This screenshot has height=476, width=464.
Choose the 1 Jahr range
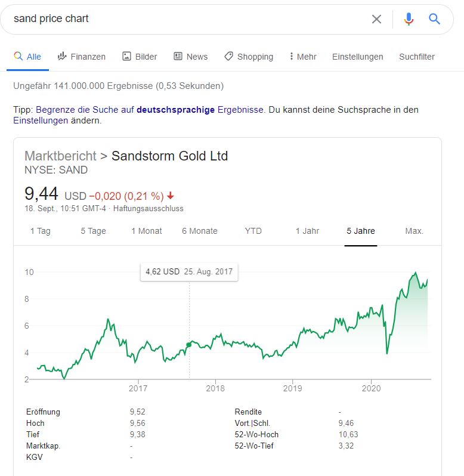pyautogui.click(x=307, y=231)
